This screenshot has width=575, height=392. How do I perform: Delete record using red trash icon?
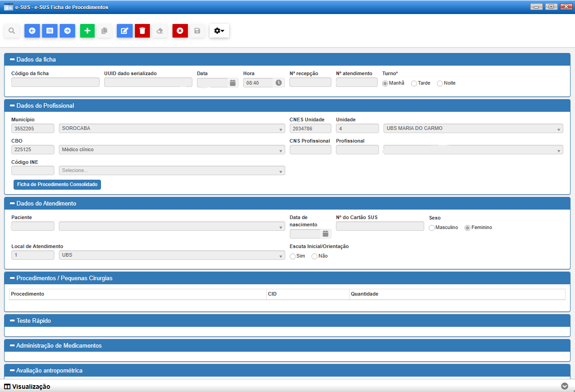click(142, 31)
